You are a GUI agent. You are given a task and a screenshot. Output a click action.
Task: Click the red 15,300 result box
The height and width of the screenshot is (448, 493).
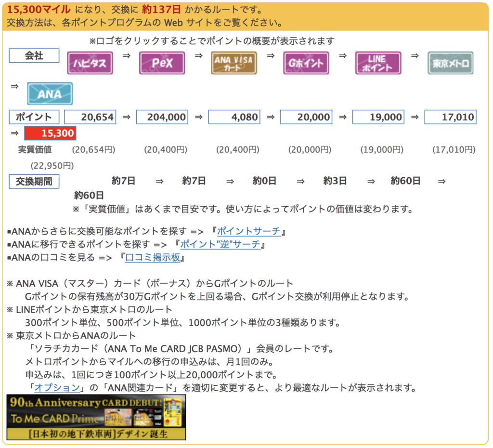tap(50, 133)
